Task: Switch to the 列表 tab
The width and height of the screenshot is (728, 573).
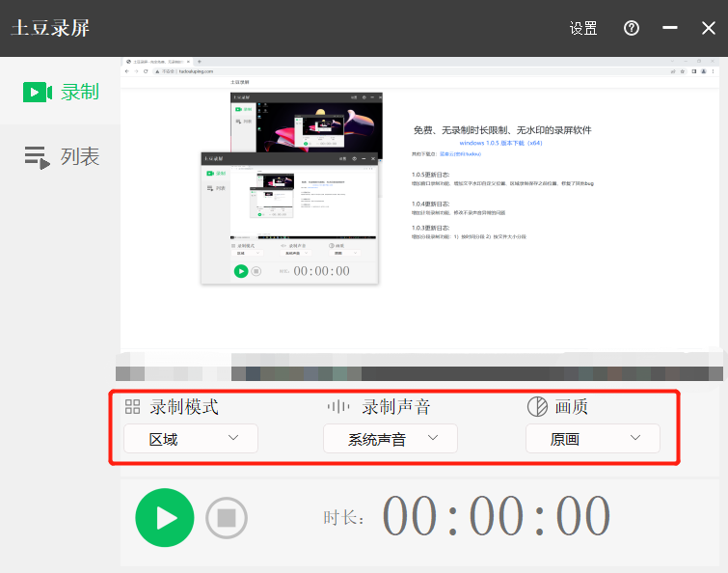Action: [61, 156]
